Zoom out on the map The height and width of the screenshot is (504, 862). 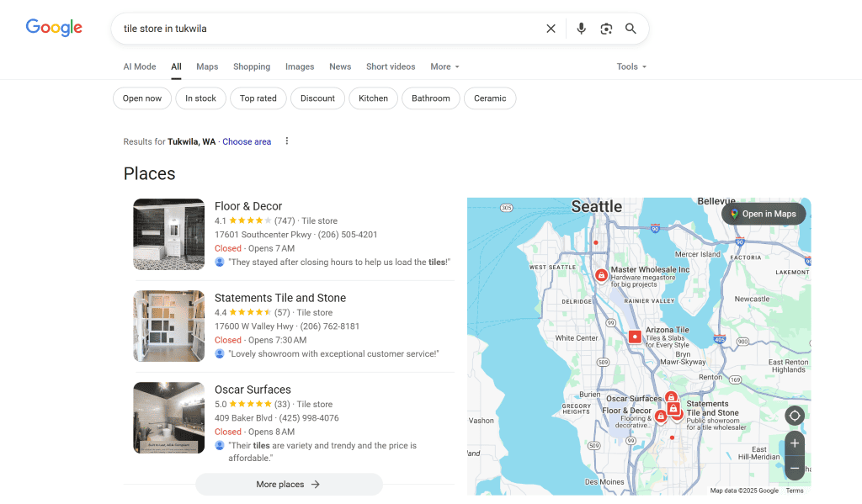pyautogui.click(x=794, y=468)
